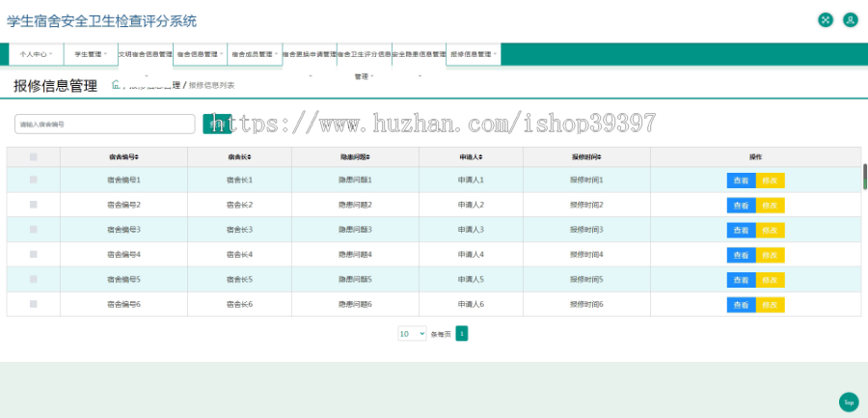Open the 安全隐患信息管理 menu
Viewport: 868px width, 418px height.
pos(420,54)
